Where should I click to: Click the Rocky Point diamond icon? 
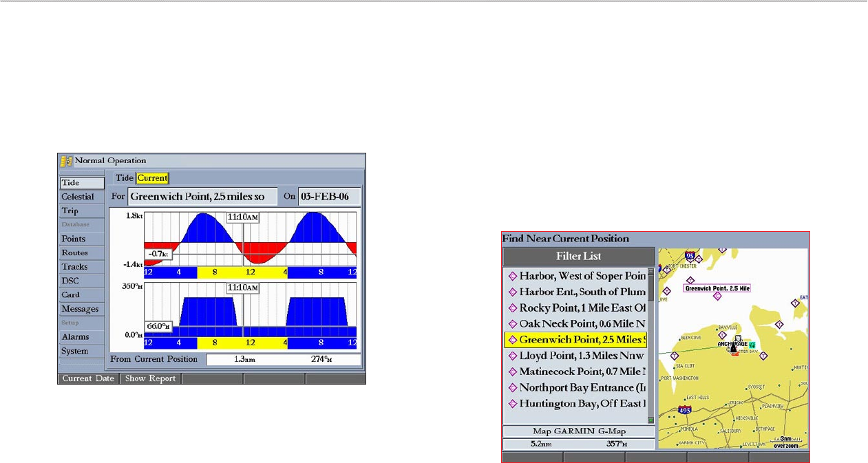(512, 308)
